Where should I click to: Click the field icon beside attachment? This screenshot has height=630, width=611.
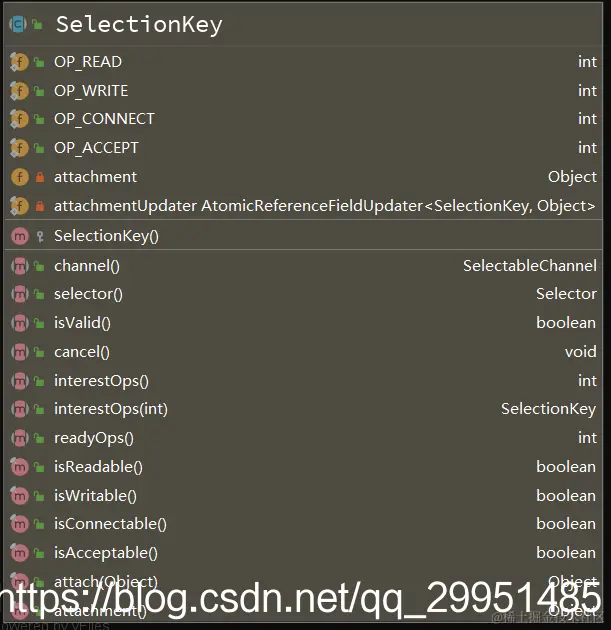[19, 177]
